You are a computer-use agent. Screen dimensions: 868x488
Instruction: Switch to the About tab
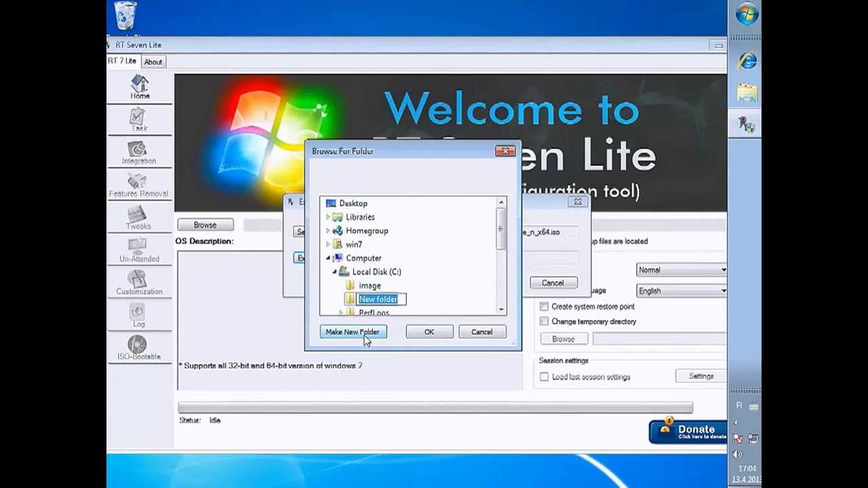pos(153,62)
